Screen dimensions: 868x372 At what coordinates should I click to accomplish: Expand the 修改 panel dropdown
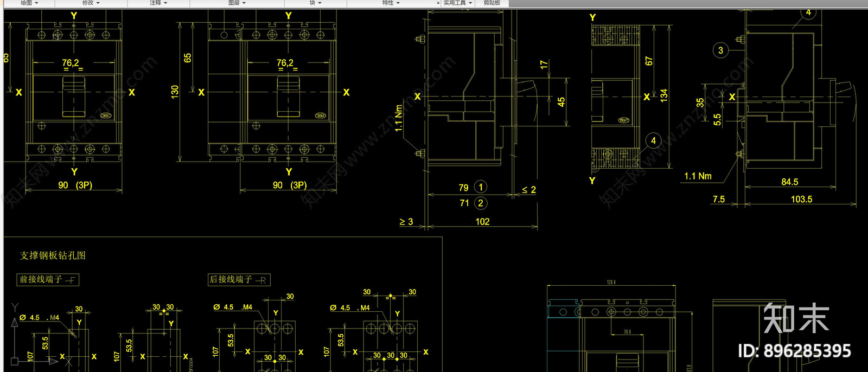click(x=91, y=3)
